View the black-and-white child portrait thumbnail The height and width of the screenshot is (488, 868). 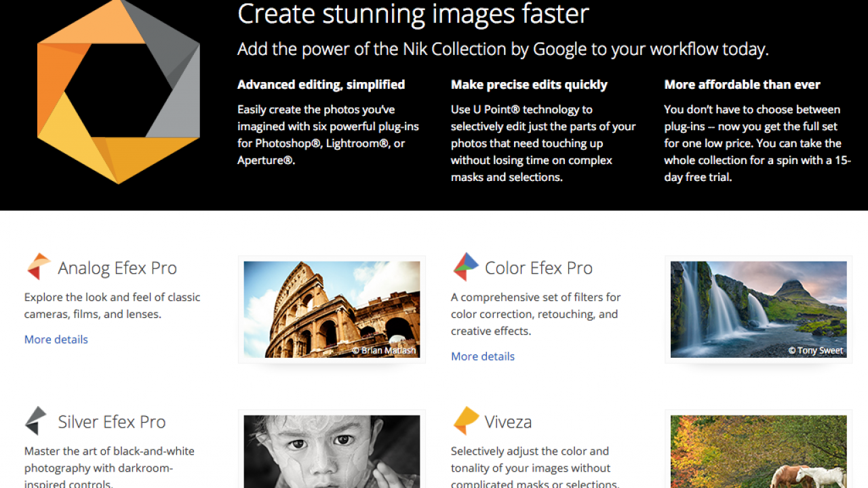332,451
